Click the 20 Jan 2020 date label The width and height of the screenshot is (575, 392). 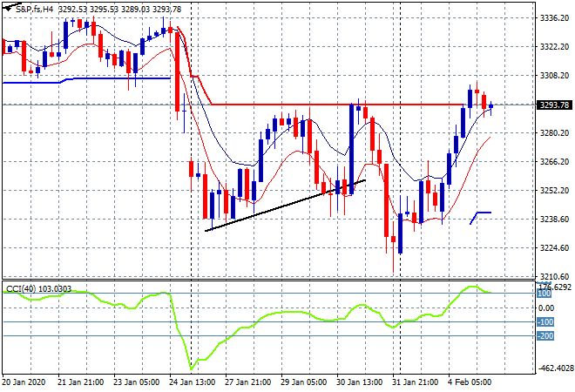(x=24, y=382)
